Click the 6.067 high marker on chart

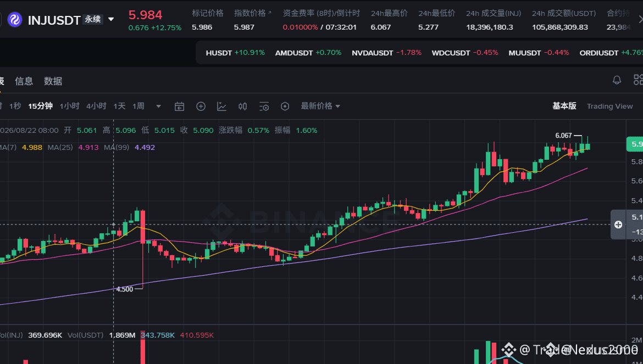pyautogui.click(x=563, y=136)
